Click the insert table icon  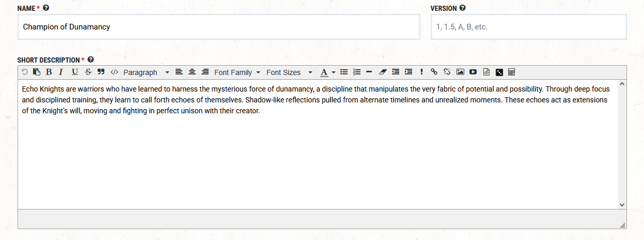point(512,72)
